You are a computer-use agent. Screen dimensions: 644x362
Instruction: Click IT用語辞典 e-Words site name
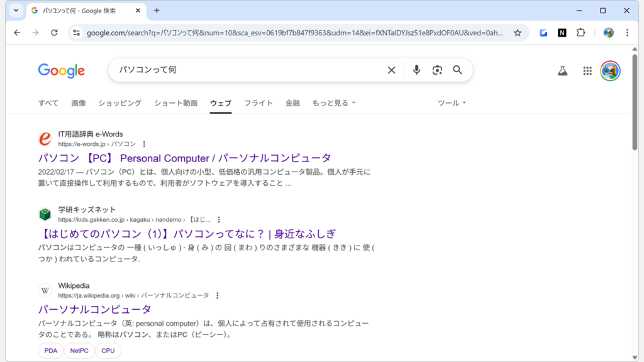[91, 134]
